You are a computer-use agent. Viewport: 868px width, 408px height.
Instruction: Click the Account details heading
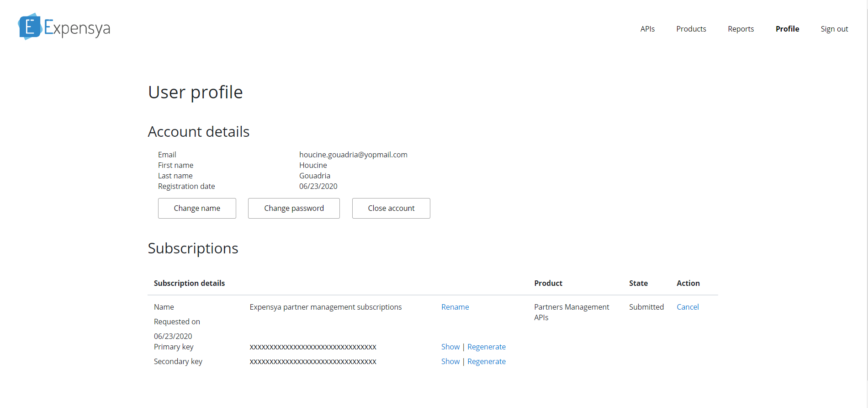point(198,132)
